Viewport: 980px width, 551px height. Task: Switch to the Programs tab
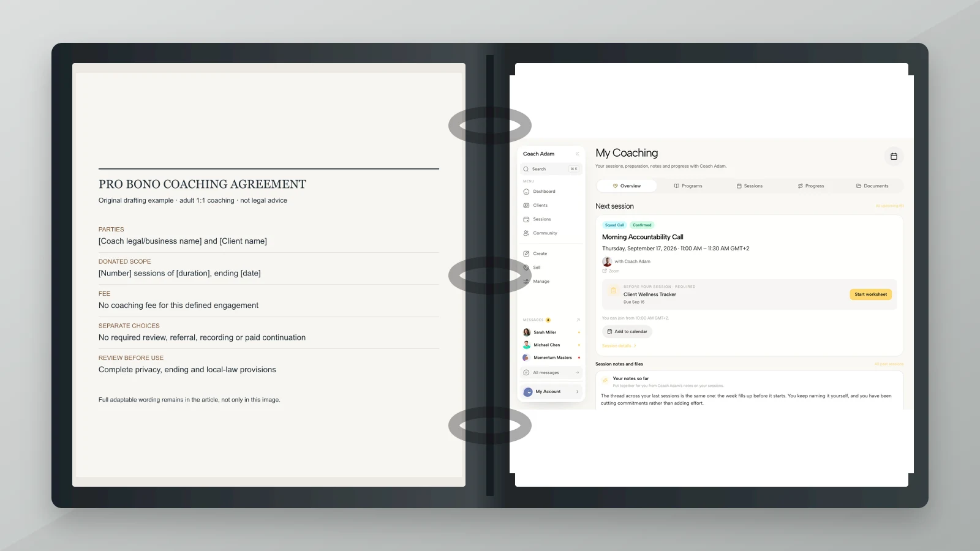coord(688,186)
